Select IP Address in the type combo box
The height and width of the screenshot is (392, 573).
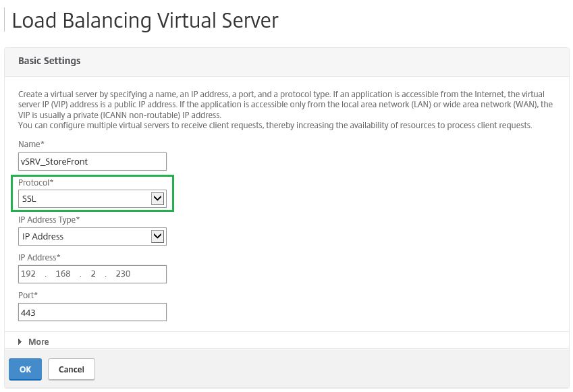(81, 236)
